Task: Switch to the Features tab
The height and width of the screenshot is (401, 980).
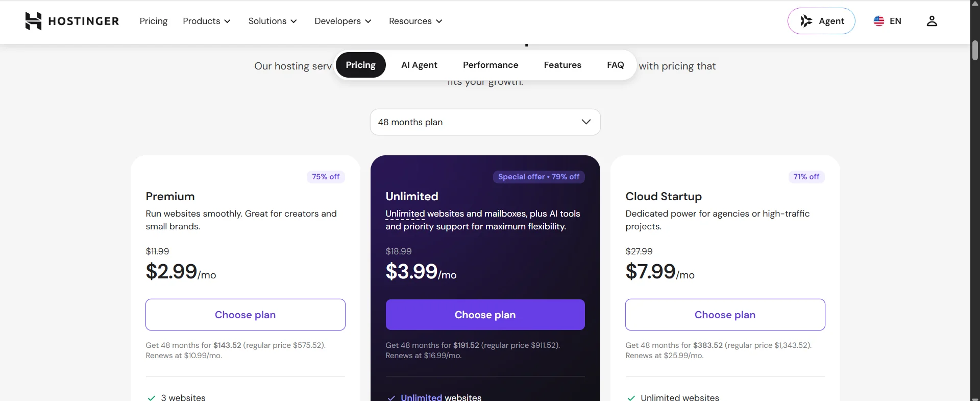Action: 562,65
